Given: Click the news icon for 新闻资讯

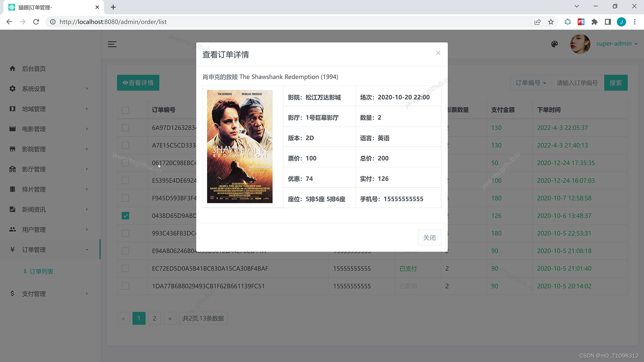Looking at the screenshot, I should click(12, 209).
